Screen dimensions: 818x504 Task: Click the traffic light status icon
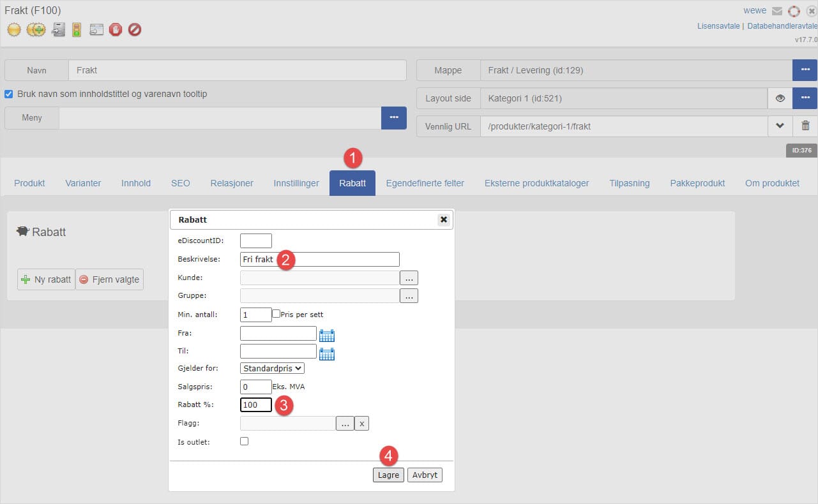click(x=77, y=29)
